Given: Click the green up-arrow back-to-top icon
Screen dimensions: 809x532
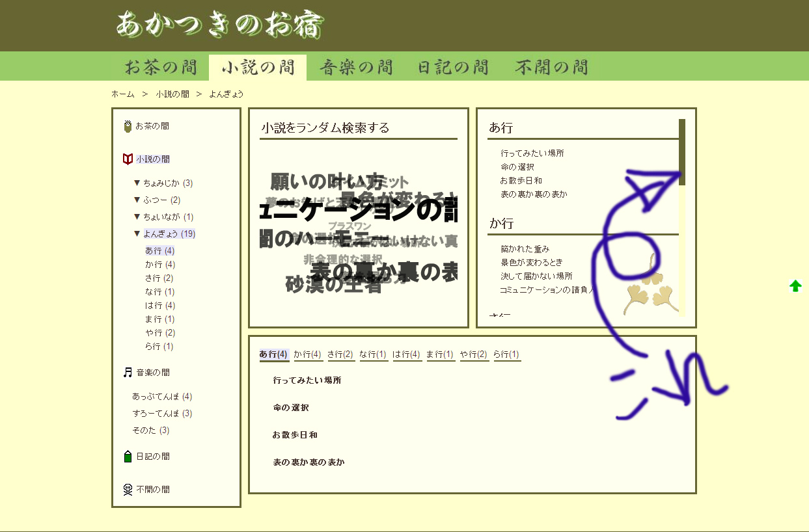Looking at the screenshot, I should click(x=795, y=286).
